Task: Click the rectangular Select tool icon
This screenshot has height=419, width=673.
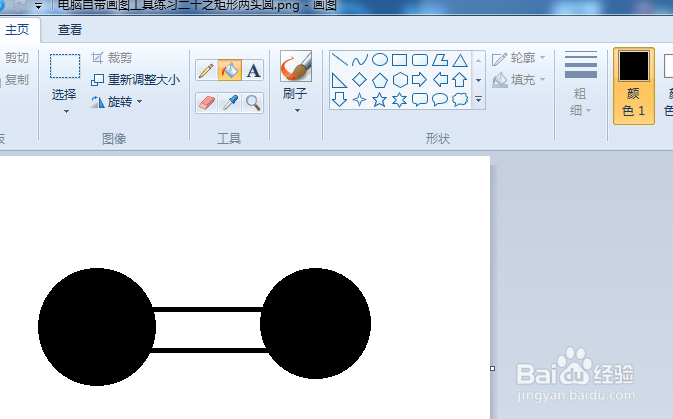Action: click(x=65, y=66)
